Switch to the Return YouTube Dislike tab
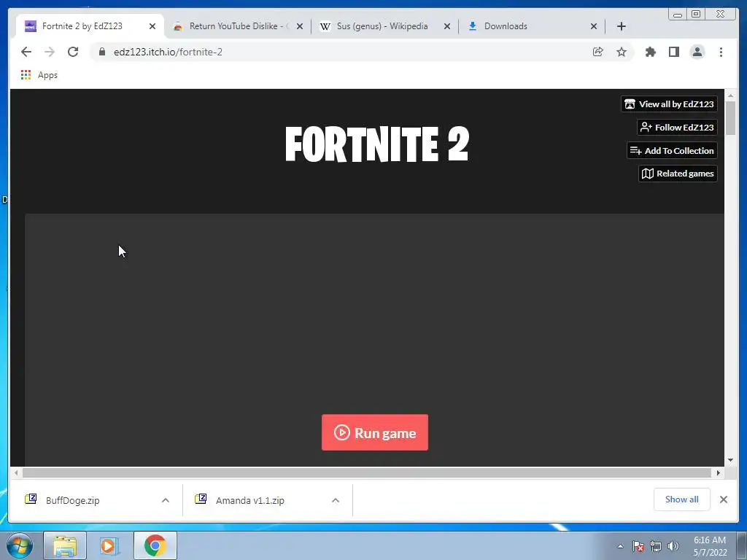747x560 pixels. click(x=237, y=26)
